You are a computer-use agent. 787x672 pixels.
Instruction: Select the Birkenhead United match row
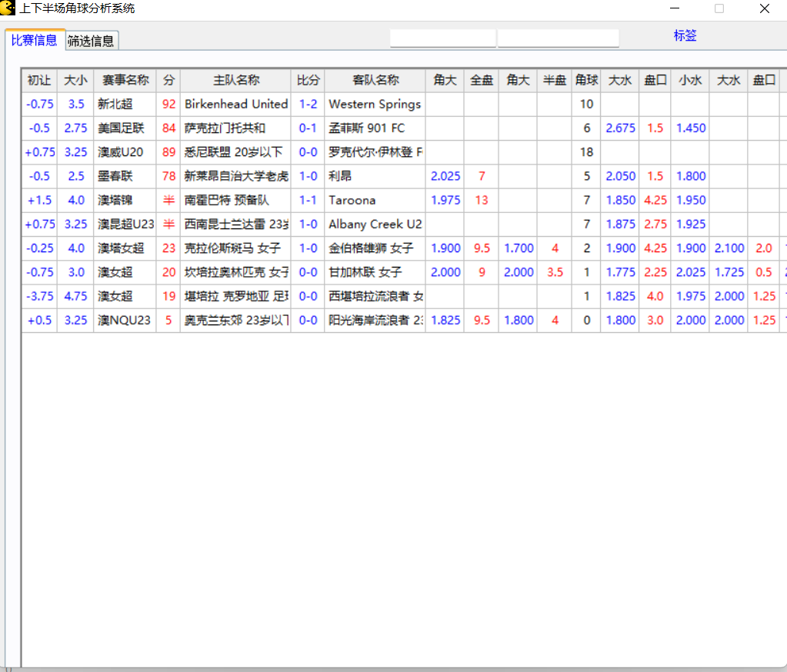point(235,104)
